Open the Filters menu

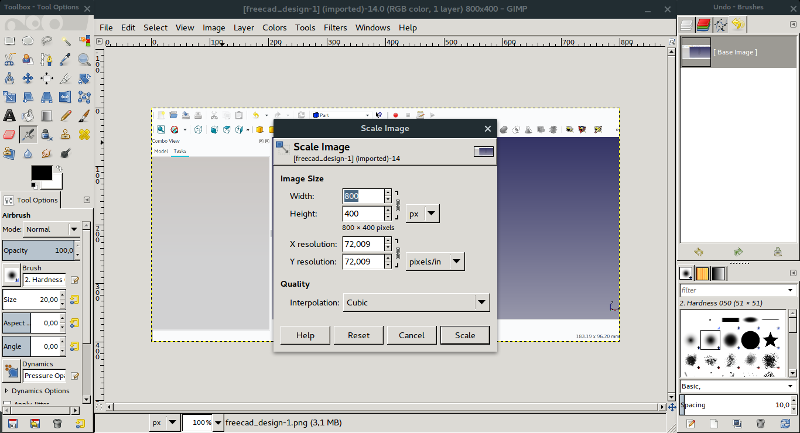(335, 28)
